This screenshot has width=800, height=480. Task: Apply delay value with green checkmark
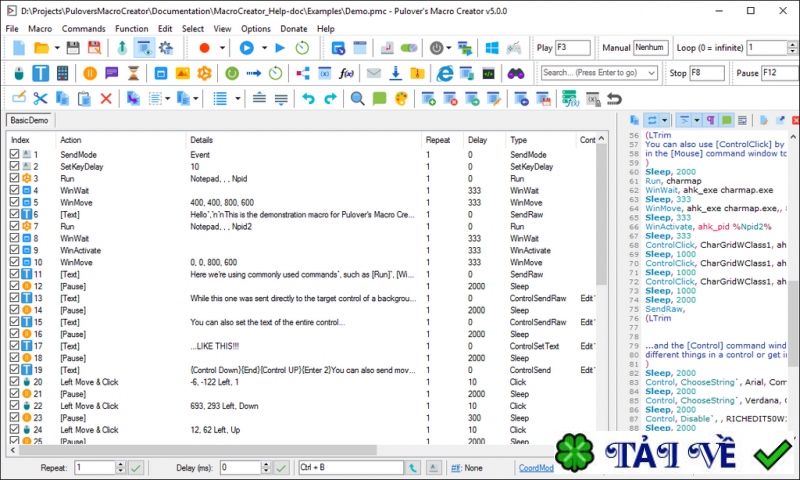(282, 468)
